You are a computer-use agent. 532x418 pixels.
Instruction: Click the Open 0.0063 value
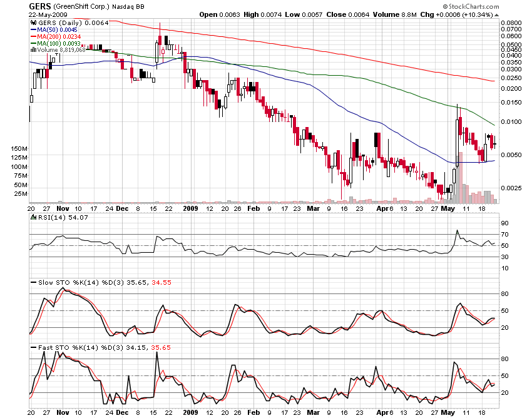point(220,14)
